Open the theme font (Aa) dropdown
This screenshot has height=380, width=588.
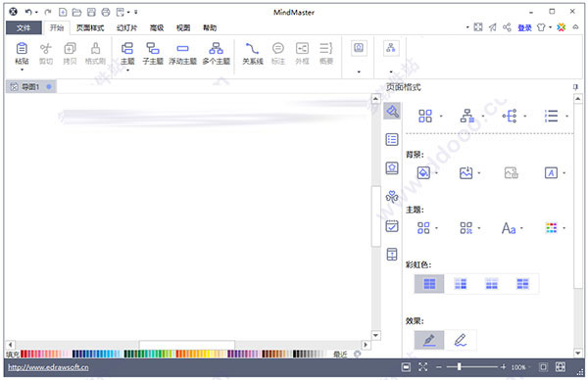click(521, 228)
